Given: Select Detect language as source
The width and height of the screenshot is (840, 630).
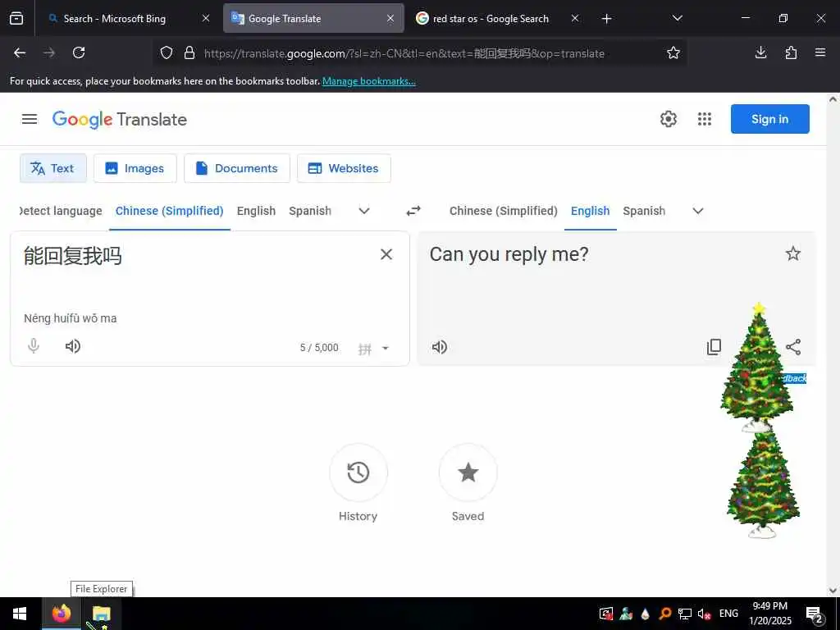Looking at the screenshot, I should [61, 211].
